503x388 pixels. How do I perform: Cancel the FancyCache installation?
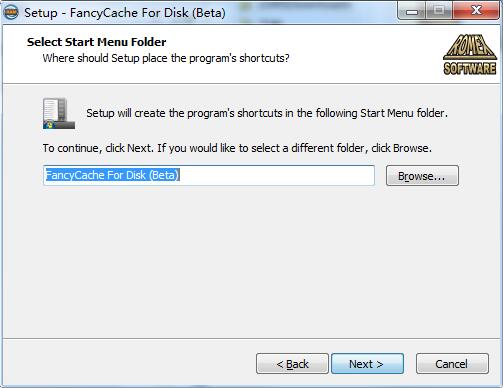pyautogui.click(x=452, y=364)
